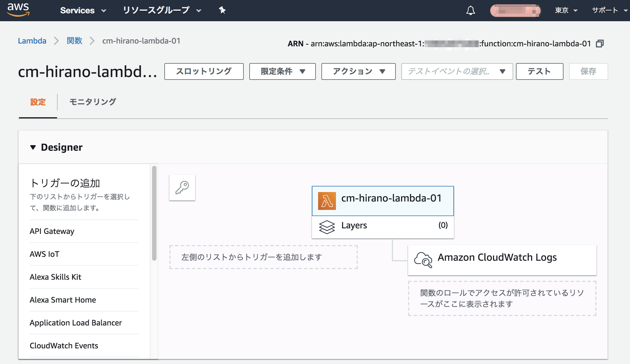This screenshot has width=630, height=364.
Task: Open the 東京 region selector
Action: click(x=566, y=10)
